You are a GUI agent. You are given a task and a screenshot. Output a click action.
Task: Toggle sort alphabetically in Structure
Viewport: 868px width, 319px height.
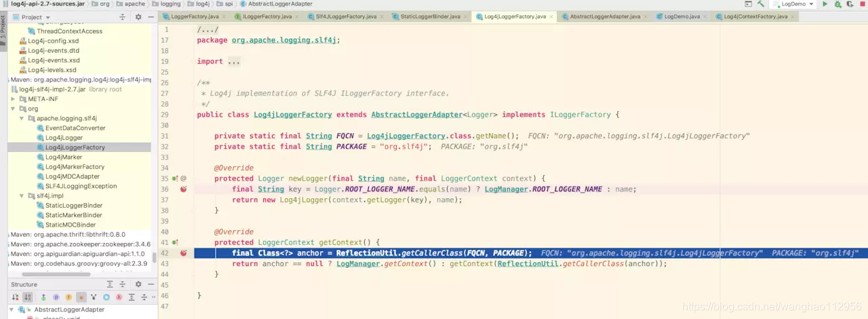click(x=28, y=297)
